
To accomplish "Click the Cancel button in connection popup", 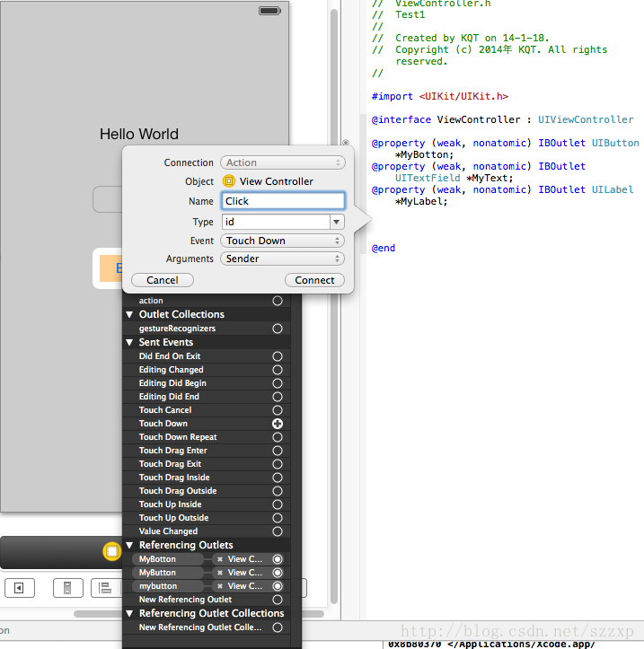I will click(163, 280).
